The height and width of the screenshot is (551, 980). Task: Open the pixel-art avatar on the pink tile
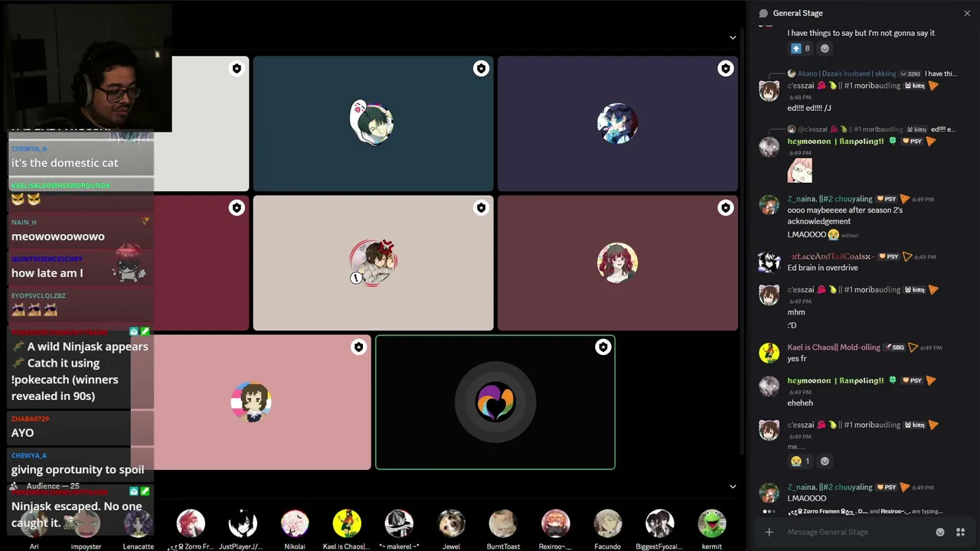[x=251, y=402]
